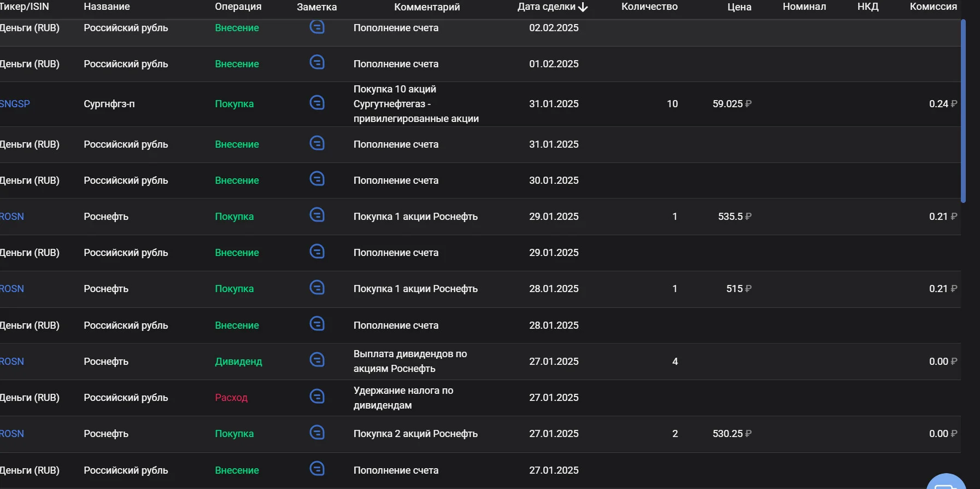Sort by Операция column header
The height and width of the screenshot is (489, 980).
[238, 7]
